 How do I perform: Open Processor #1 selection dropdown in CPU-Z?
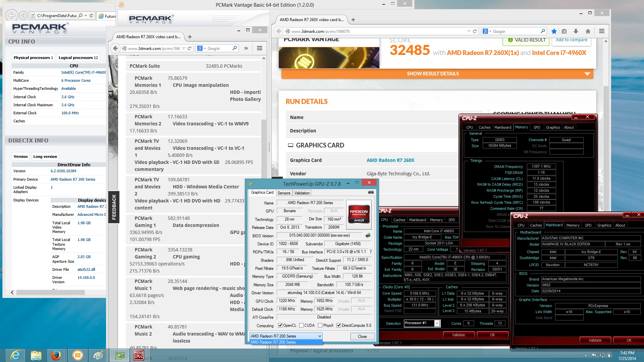pyautogui.click(x=437, y=323)
